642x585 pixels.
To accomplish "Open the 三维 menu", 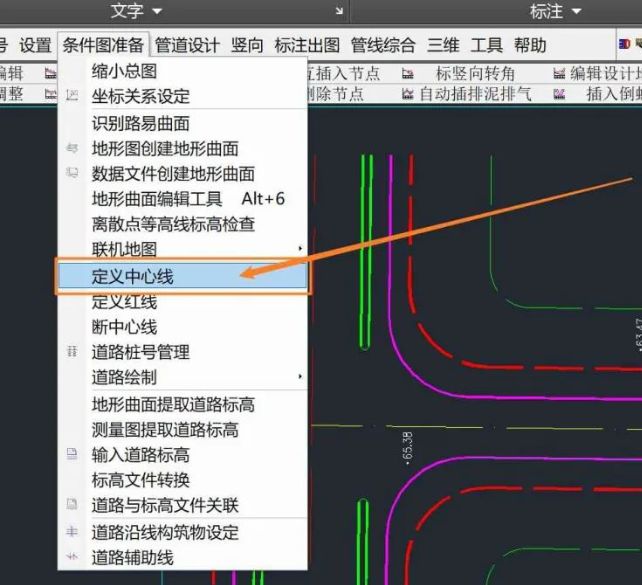I will pyautogui.click(x=443, y=45).
